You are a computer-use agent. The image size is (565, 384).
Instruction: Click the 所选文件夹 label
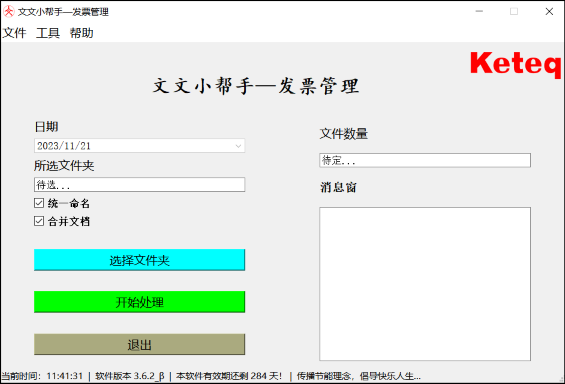64,165
